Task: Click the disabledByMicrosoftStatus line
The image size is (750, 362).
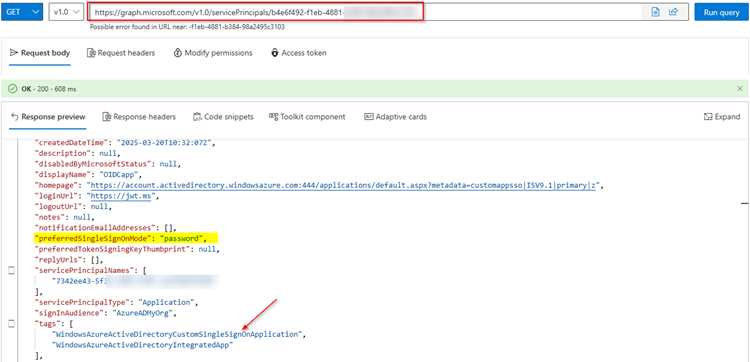Action: click(107, 164)
